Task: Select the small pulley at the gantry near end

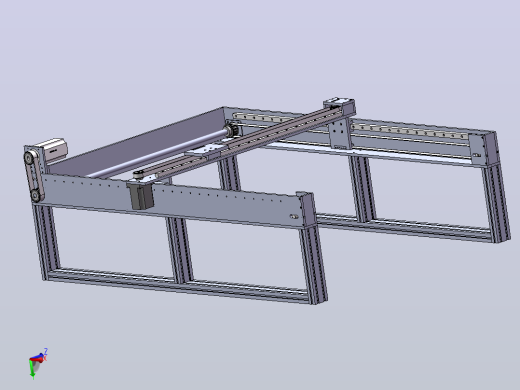Action: tap(139, 174)
